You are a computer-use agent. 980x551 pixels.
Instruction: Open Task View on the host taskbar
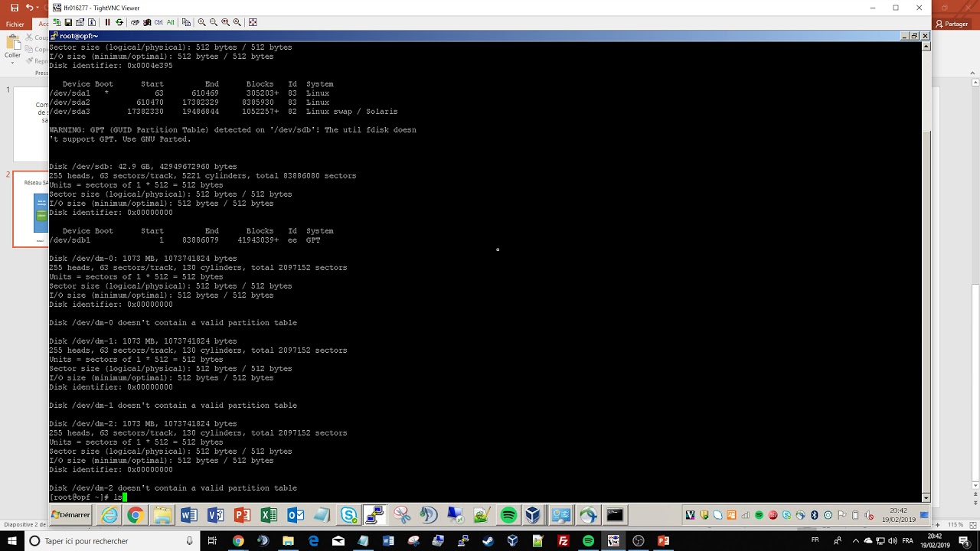(x=212, y=541)
